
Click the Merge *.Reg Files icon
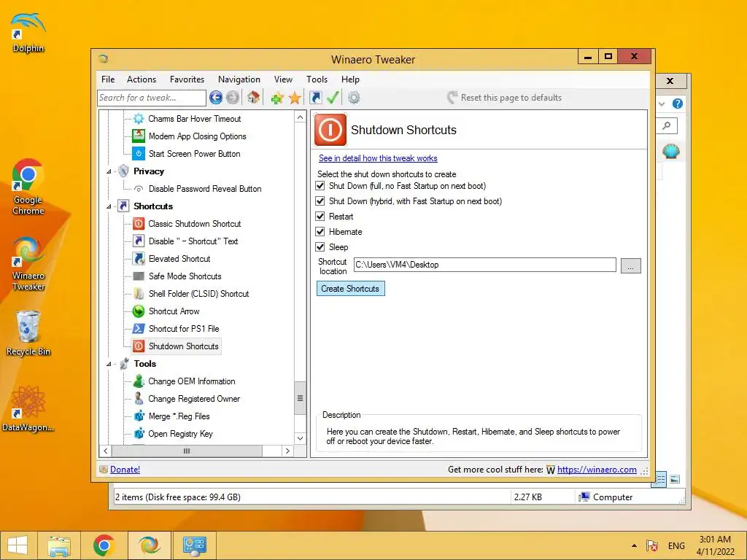[139, 416]
